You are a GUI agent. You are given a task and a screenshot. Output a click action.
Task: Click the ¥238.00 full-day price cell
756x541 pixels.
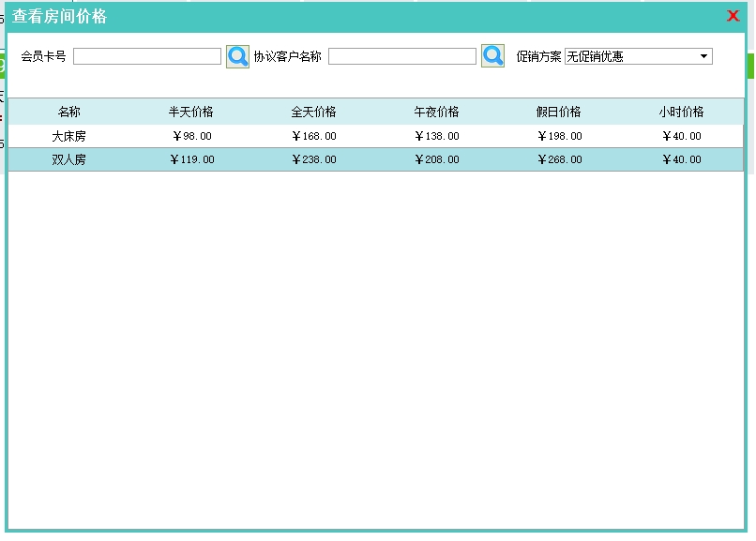tap(313, 159)
